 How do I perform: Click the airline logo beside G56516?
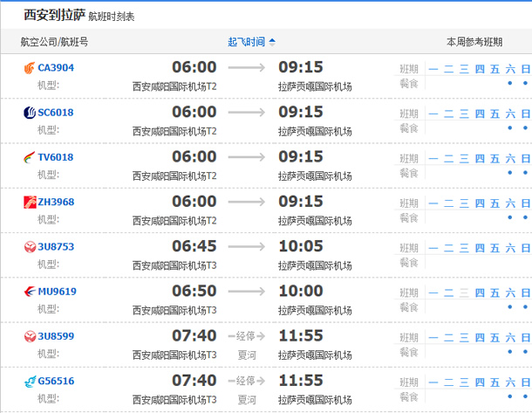coord(30,381)
